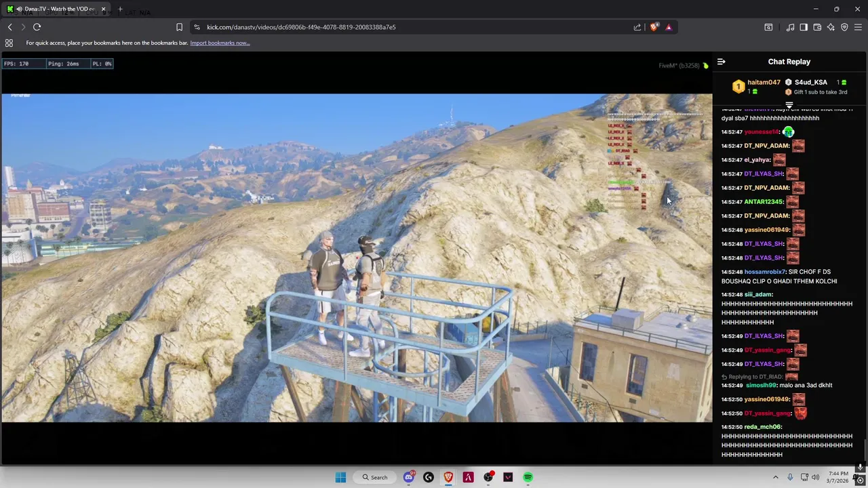
Task: Open Spotify from the taskbar
Action: pos(528,477)
